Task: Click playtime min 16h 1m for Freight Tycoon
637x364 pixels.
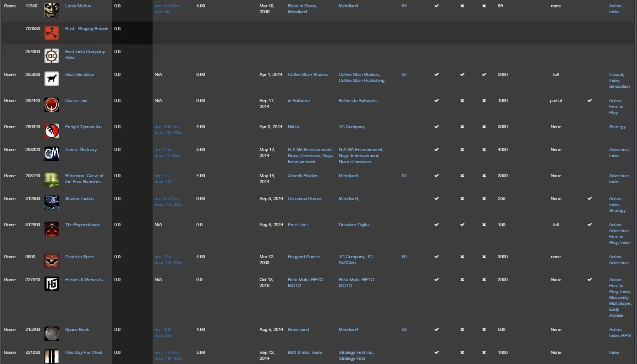Action: [166, 127]
